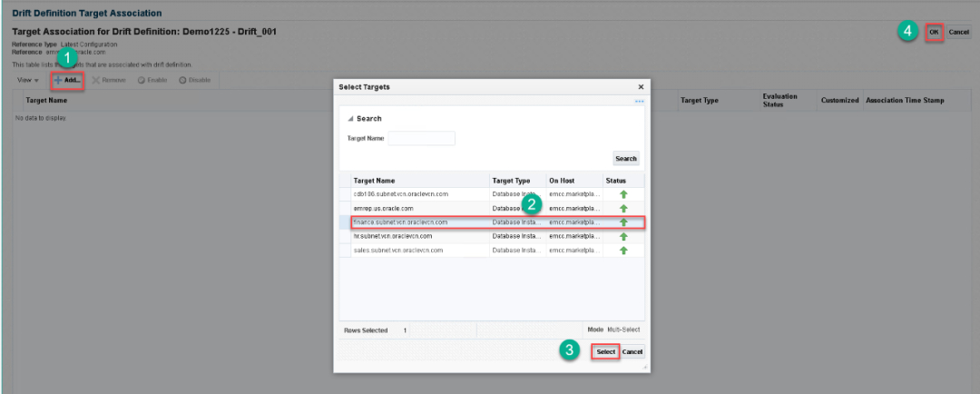
Task: Collapse the Search section
Action: click(350, 119)
